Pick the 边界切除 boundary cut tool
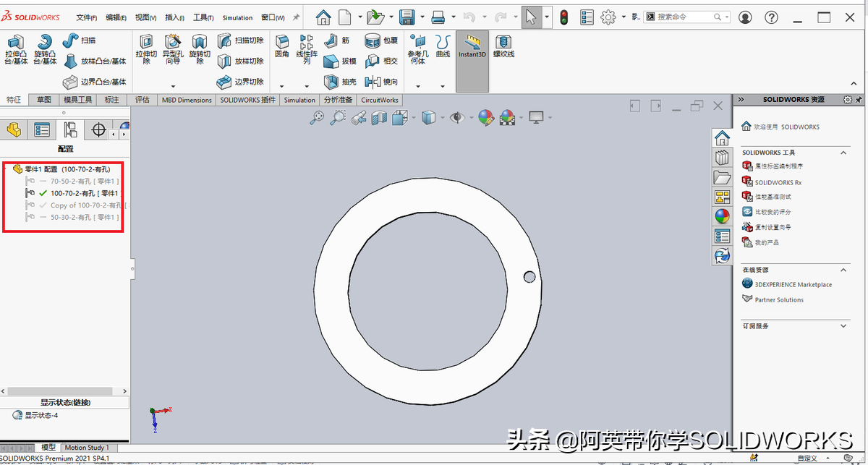Image resolution: width=868 pixels, height=465 pixels. pyautogui.click(x=241, y=82)
